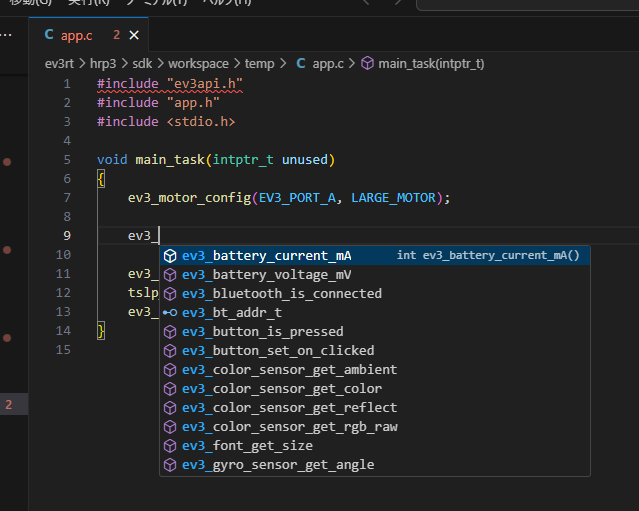Select ev3_button_is_pressed suggestion

[375, 332]
